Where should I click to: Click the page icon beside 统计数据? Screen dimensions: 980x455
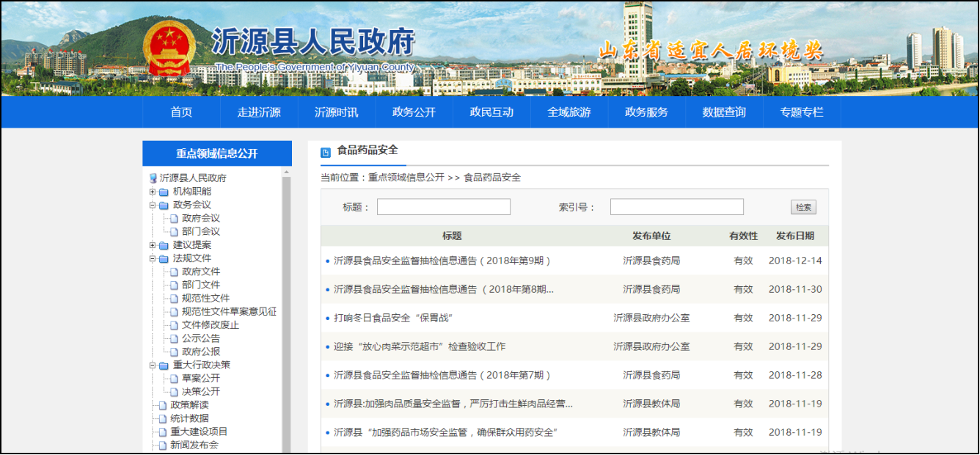point(163,419)
